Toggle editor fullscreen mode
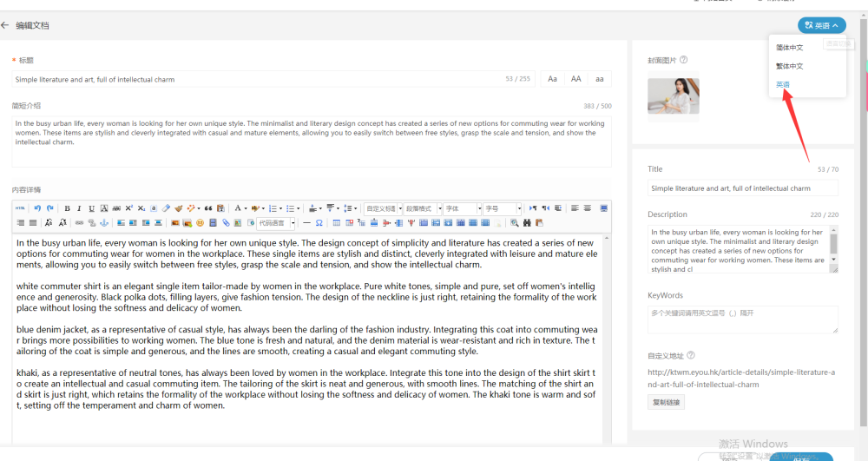 point(604,208)
